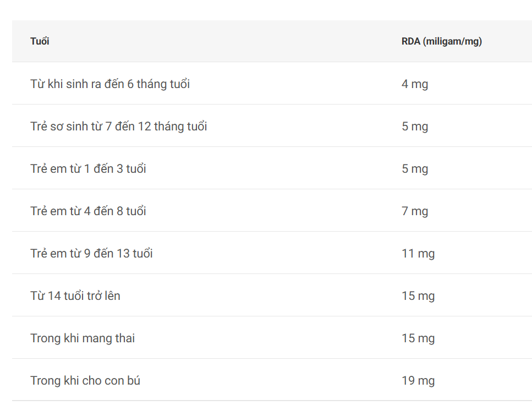The width and height of the screenshot is (532, 405).
Task: Click 5 mg value for ages 1–3
Action: pos(414,169)
